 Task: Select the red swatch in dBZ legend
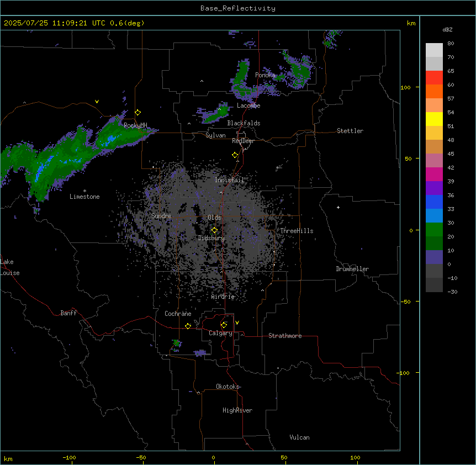(434, 77)
